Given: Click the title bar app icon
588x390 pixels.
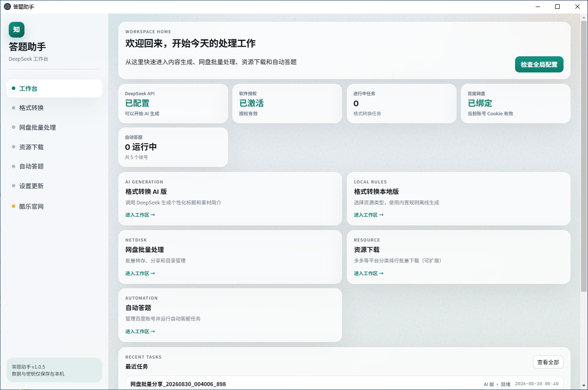Looking at the screenshot, I should coord(7,7).
